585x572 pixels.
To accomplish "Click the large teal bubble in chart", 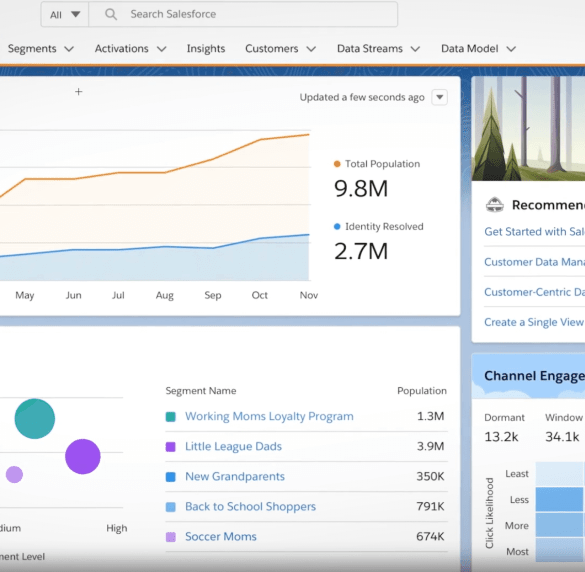I will click(x=35, y=419).
